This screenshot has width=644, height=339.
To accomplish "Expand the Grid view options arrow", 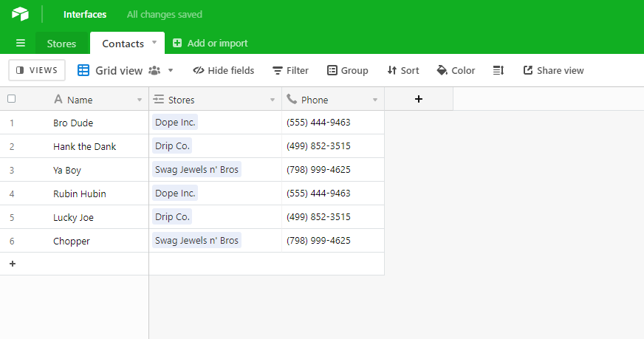I will point(171,70).
